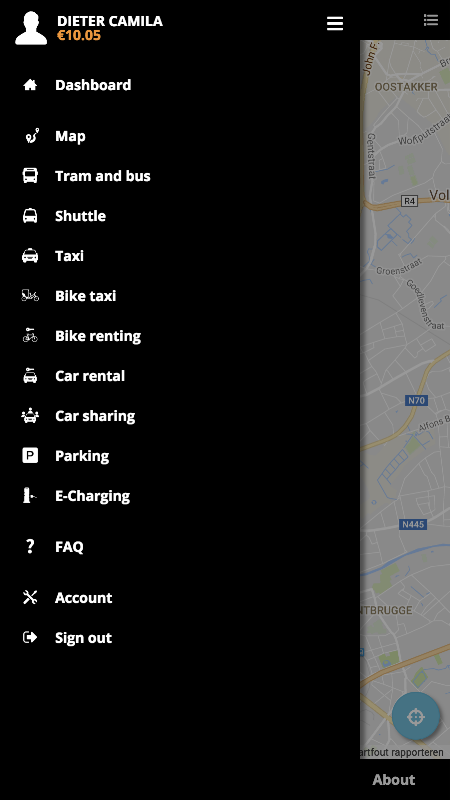Open Map via route pin icon
450x800 pixels.
(32, 136)
